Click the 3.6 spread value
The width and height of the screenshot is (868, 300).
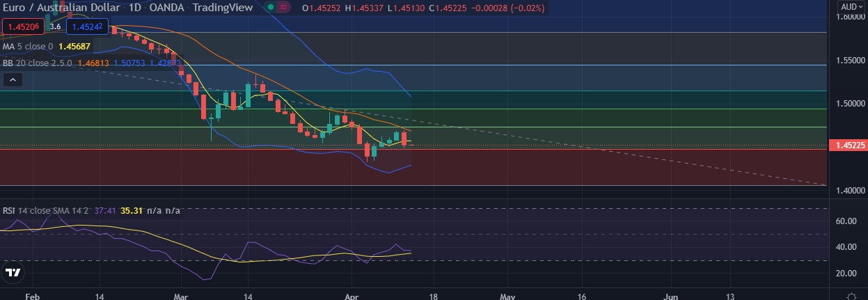click(x=56, y=26)
